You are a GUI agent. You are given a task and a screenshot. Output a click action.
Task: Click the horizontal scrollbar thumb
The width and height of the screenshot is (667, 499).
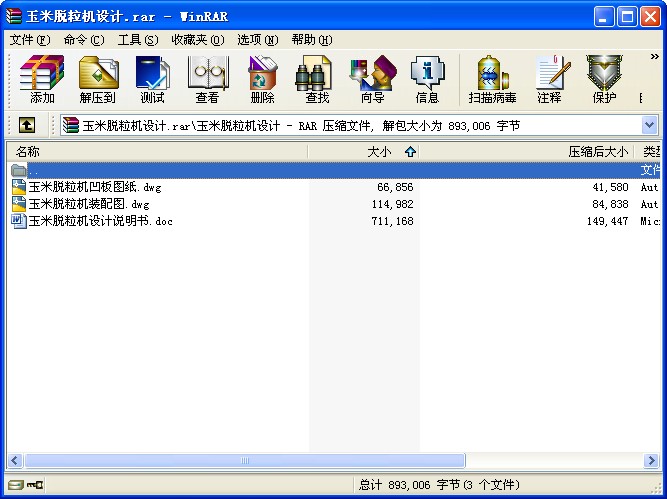coord(245,460)
